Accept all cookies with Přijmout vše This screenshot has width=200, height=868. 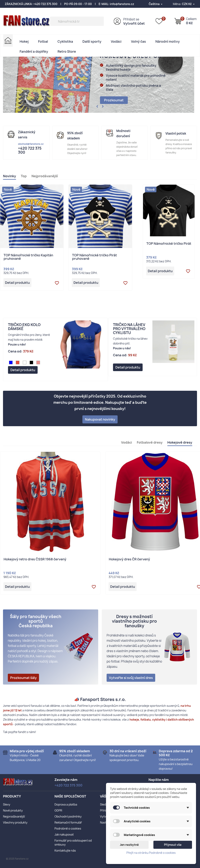coord(173,844)
